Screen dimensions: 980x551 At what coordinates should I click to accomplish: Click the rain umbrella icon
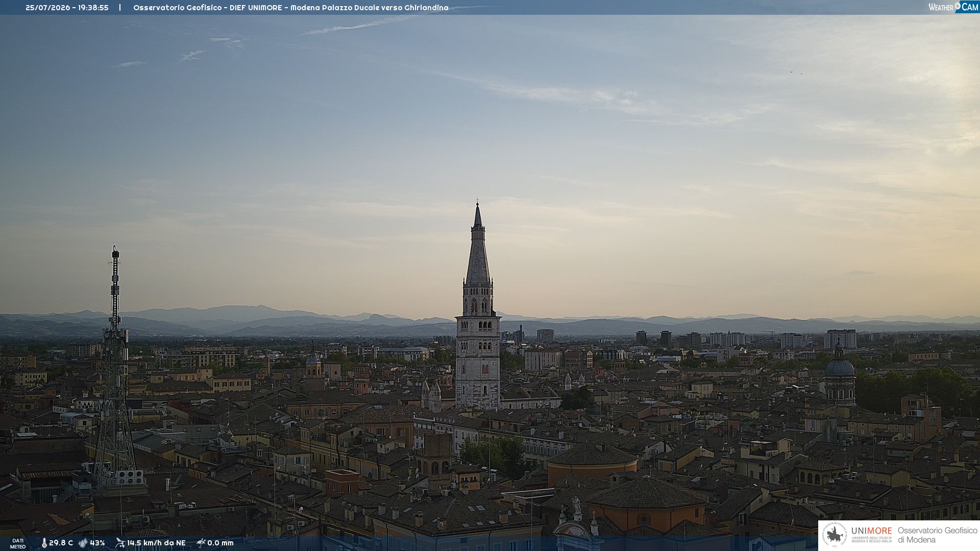pos(201,543)
